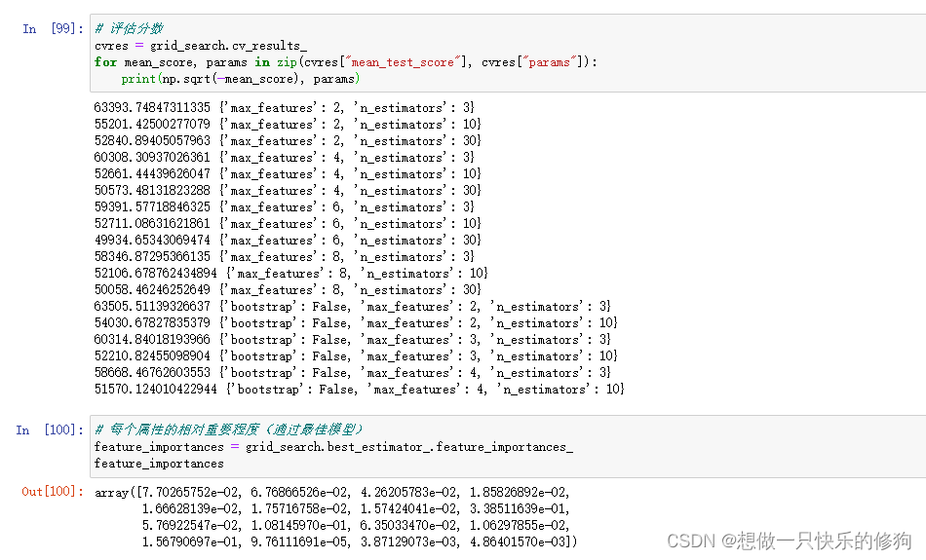Click array value 4.86401570e-03
This screenshot has width=926, height=560.
[519, 541]
